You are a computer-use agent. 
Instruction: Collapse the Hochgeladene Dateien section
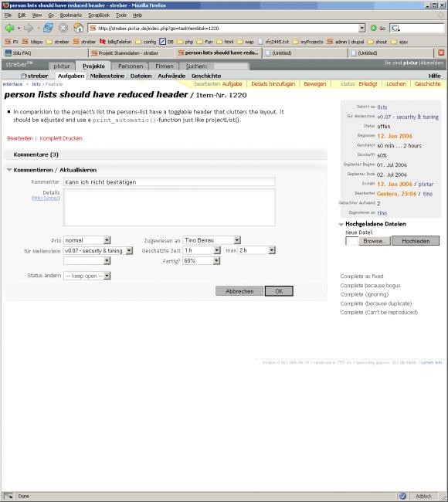pos(341,225)
